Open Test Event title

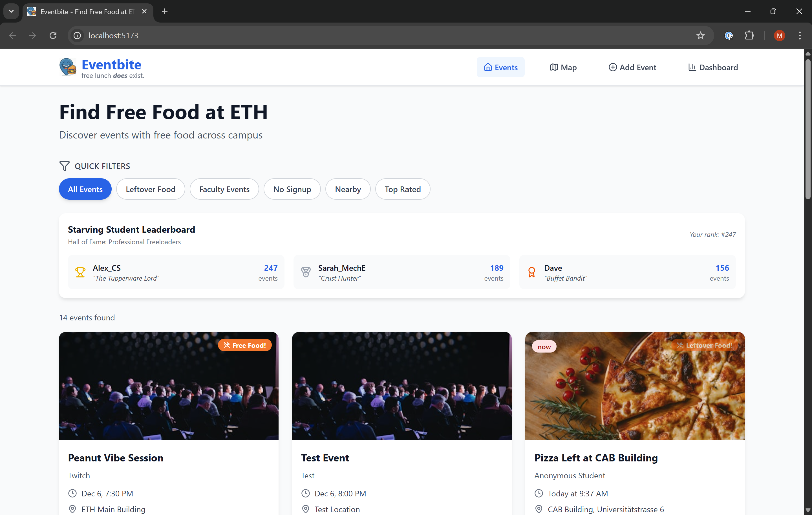[325, 458]
